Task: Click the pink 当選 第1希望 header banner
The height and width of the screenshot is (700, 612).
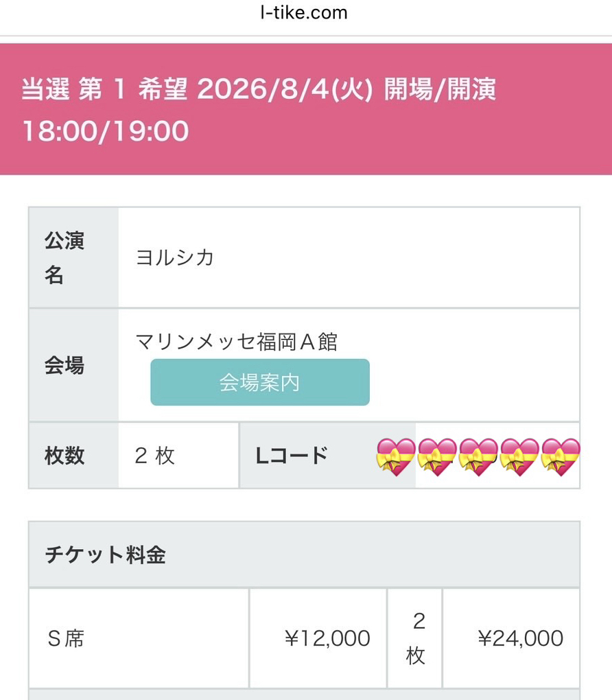Action: [305, 109]
